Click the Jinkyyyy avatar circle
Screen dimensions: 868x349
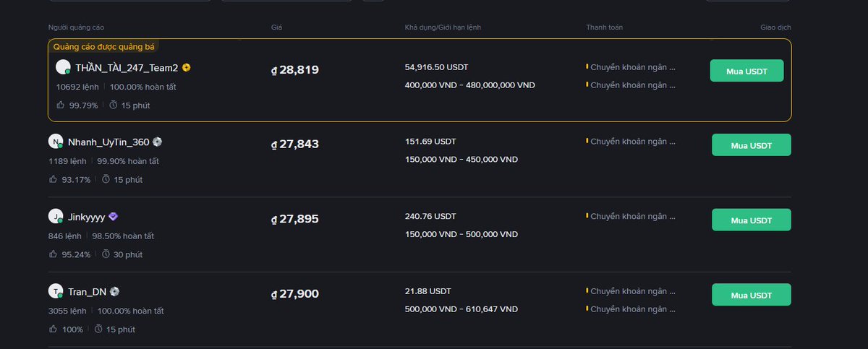(56, 216)
